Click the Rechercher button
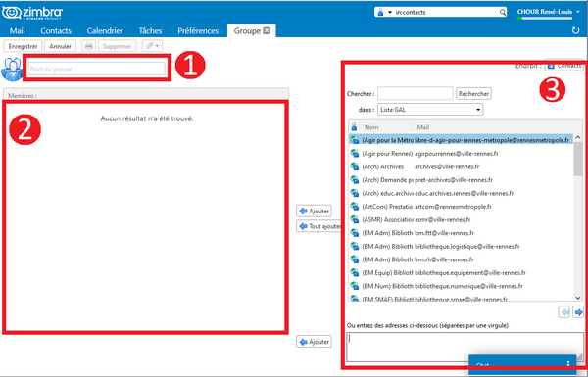The image size is (588, 377). click(473, 93)
